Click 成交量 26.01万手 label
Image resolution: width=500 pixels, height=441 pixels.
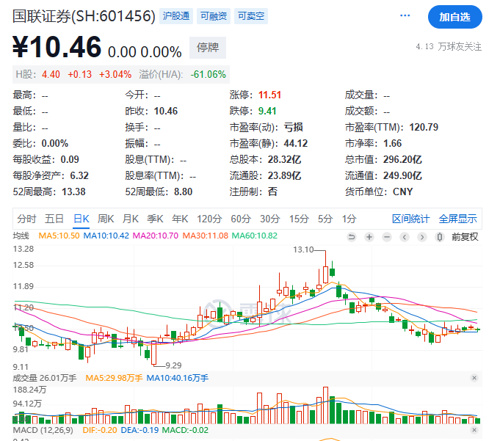[x=45, y=378]
